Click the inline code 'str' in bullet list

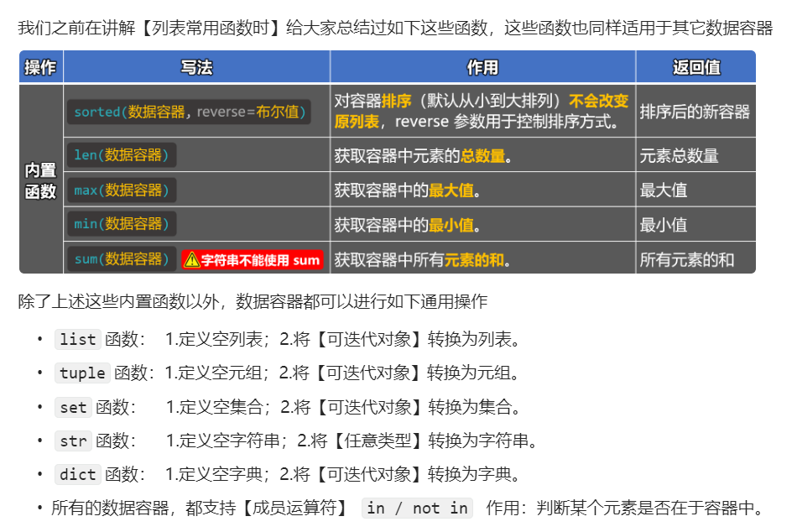tap(73, 441)
